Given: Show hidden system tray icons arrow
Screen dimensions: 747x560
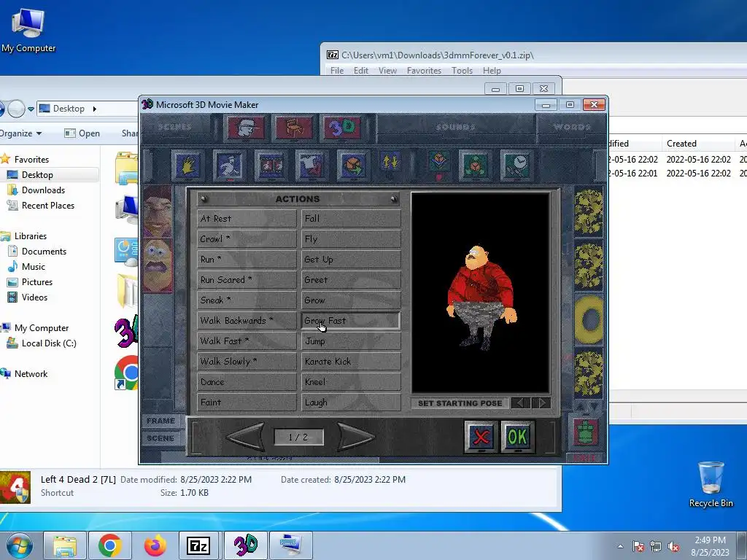Looking at the screenshot, I should coord(620,546).
